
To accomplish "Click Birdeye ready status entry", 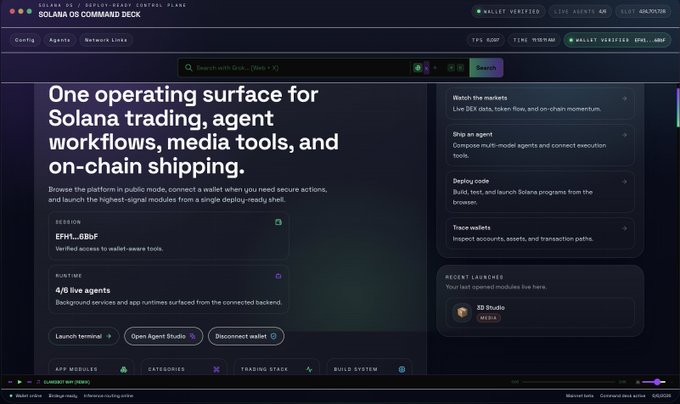I will [x=63, y=396].
